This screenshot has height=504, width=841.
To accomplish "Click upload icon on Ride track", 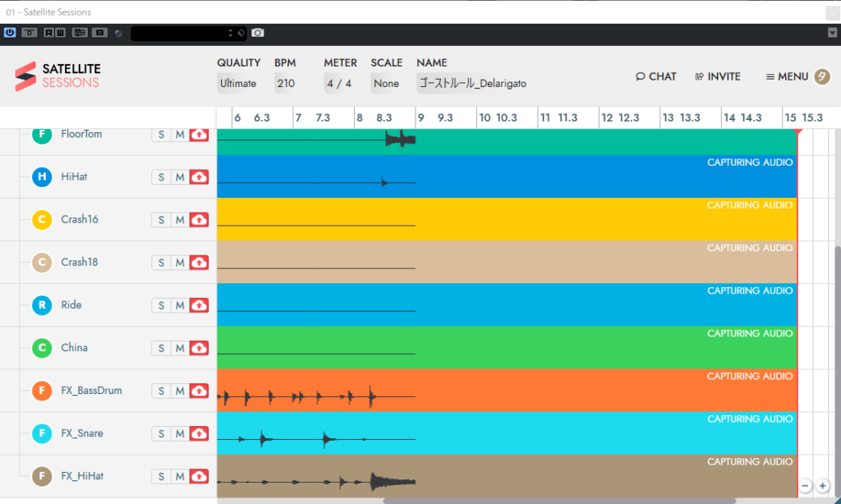I will (x=199, y=305).
